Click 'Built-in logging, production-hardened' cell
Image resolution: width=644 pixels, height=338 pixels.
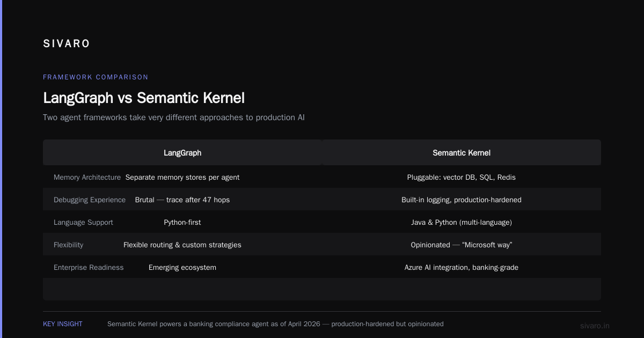(x=462, y=200)
